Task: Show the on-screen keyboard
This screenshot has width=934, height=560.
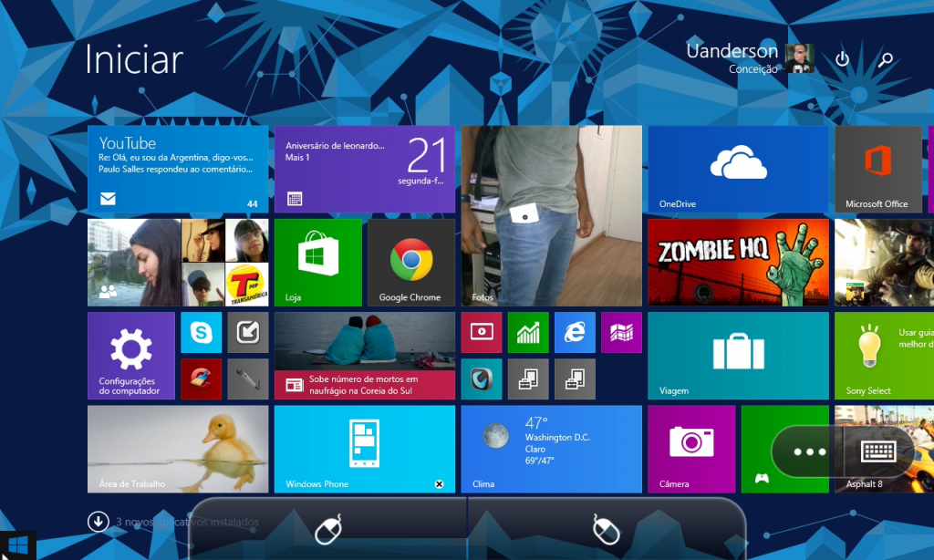Action: [x=878, y=451]
